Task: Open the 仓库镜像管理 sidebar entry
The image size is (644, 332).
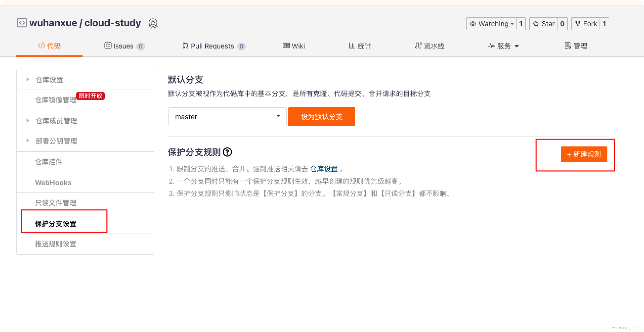Action: click(56, 100)
